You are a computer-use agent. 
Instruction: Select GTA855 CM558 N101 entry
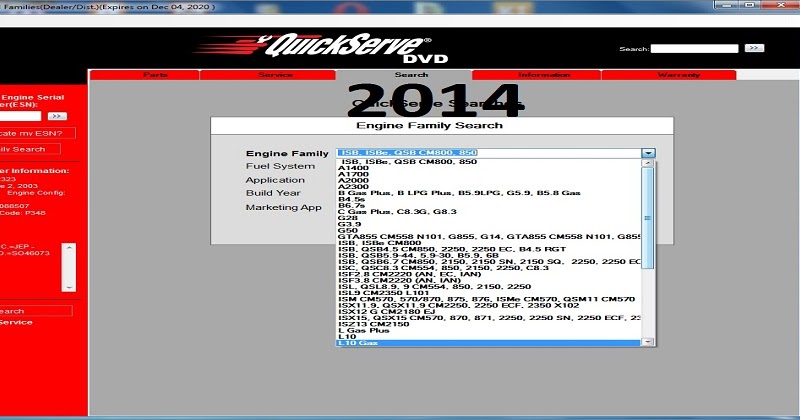click(489, 236)
